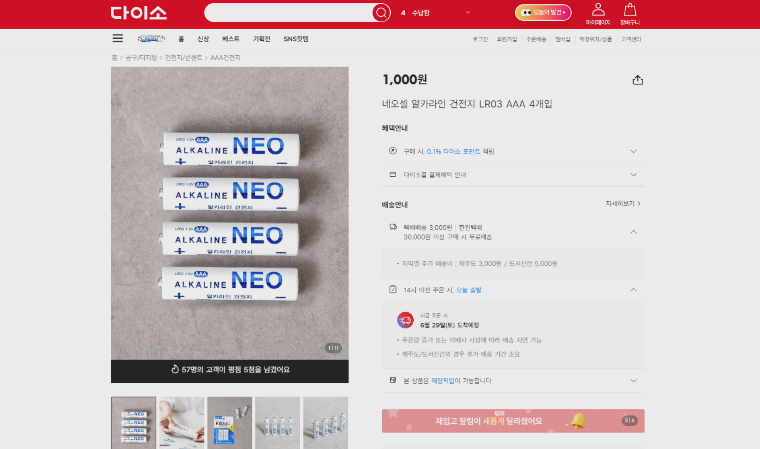This screenshot has width=760, height=449.
Task: Click the share icon next to price
Action: click(638, 80)
